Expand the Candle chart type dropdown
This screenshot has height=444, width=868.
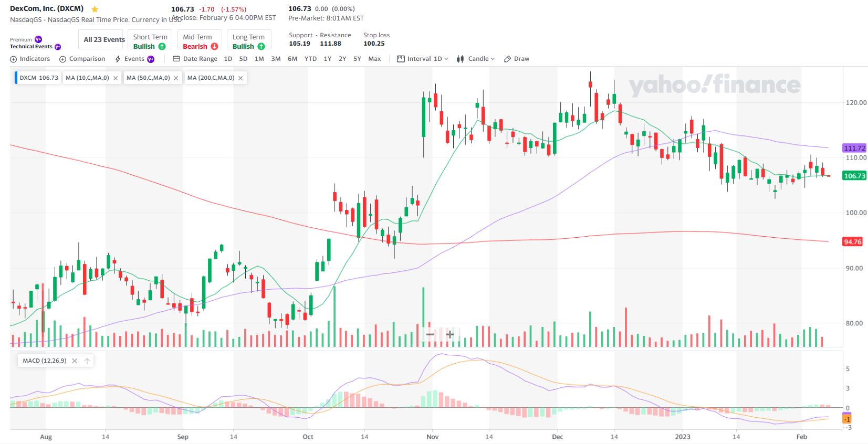[476, 59]
